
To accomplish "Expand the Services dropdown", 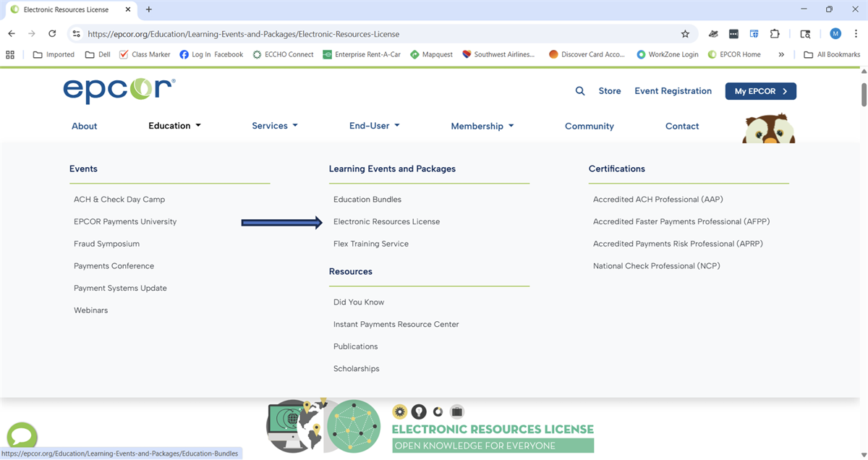I will [x=275, y=126].
